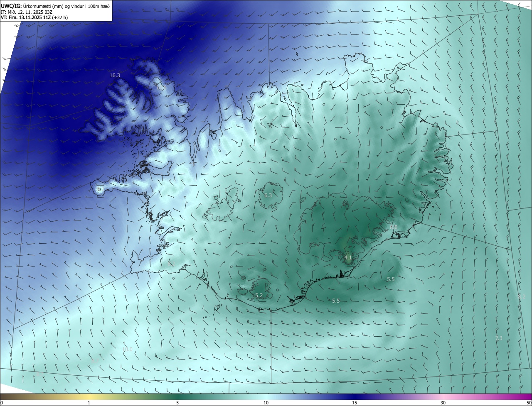The width and height of the screenshot is (532, 406).
Task: Click the color scale tick label 30
Action: [x=443, y=403]
